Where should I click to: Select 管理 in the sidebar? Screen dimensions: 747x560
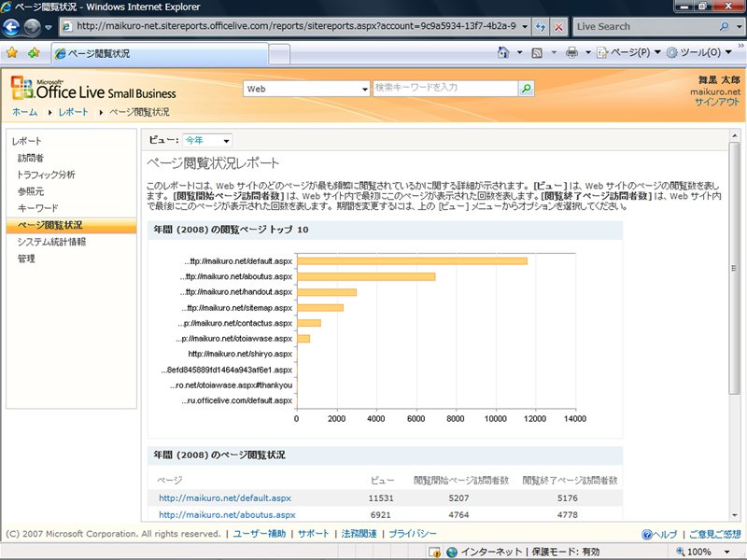[x=26, y=259]
